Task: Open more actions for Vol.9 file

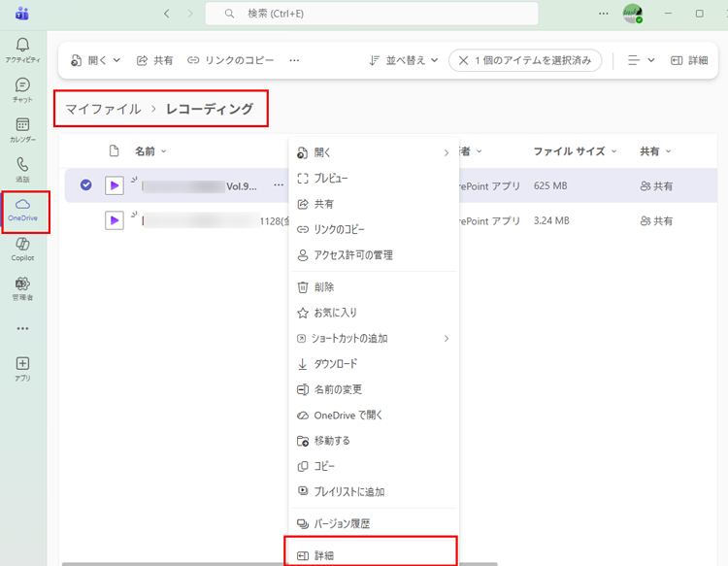Action: (x=279, y=184)
